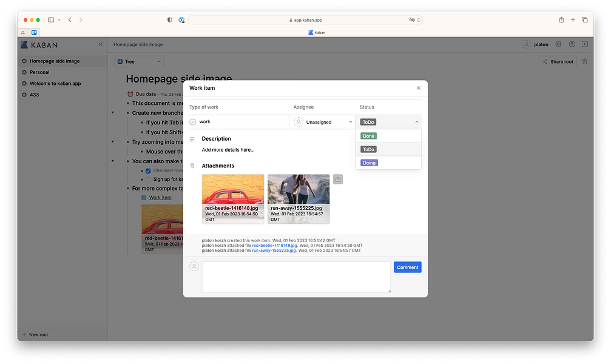Toggle the Work item checkbox in tree
The height and width of the screenshot is (364, 611).
(144, 198)
